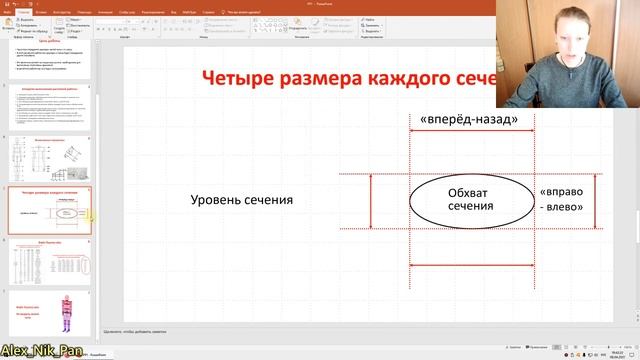This screenshot has height=360, width=640.
Task: Open the Animations (Анимация) ribbon tab
Action: [105, 12]
